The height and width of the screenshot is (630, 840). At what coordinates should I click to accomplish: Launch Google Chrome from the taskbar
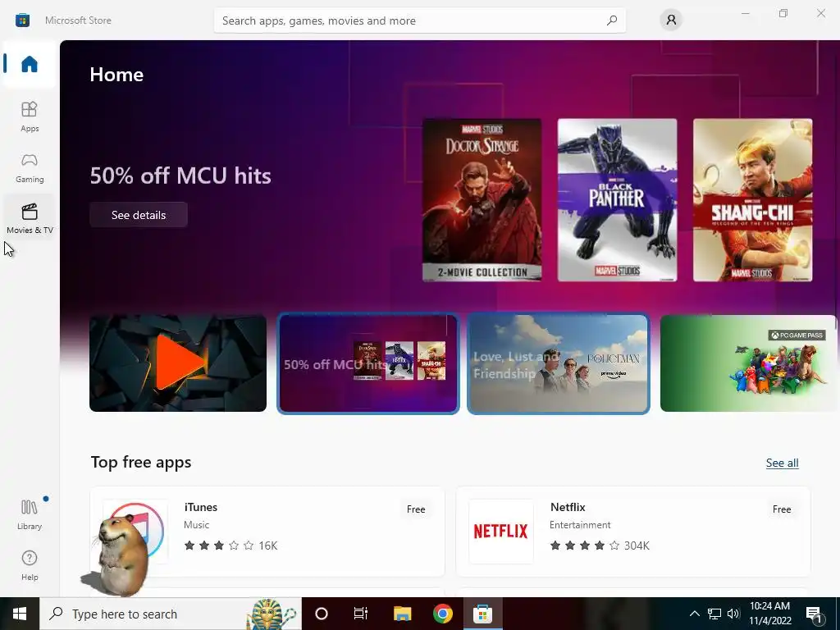pyautogui.click(x=442, y=614)
